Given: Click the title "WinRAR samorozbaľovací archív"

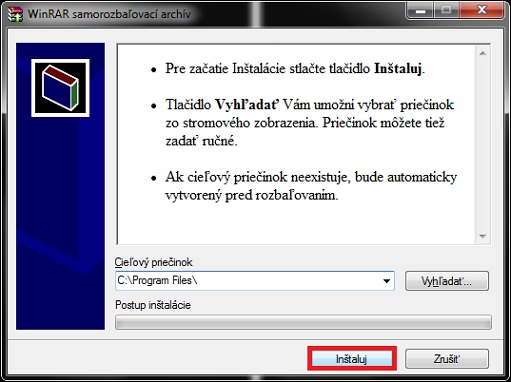Looking at the screenshot, I should click(109, 14).
